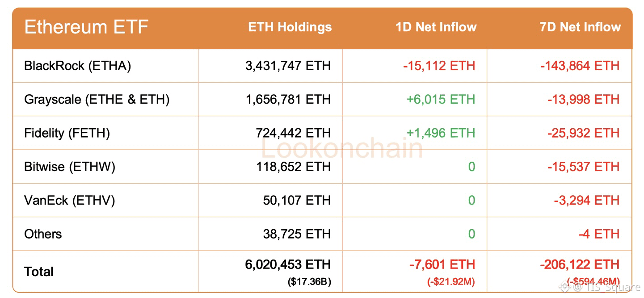Select the Others row label
This screenshot has height=298, width=644.
pos(43,234)
